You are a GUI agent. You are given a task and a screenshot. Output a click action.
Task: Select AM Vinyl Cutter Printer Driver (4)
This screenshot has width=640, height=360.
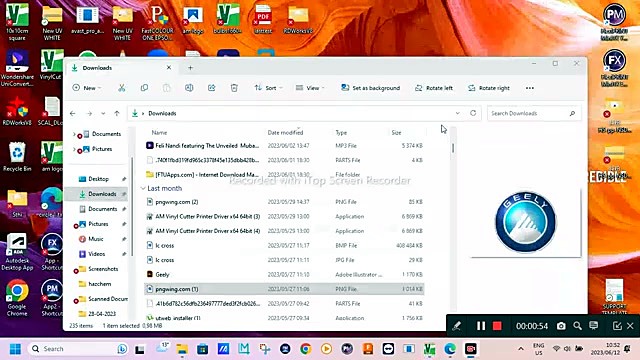pyautogui.click(x=284, y=231)
